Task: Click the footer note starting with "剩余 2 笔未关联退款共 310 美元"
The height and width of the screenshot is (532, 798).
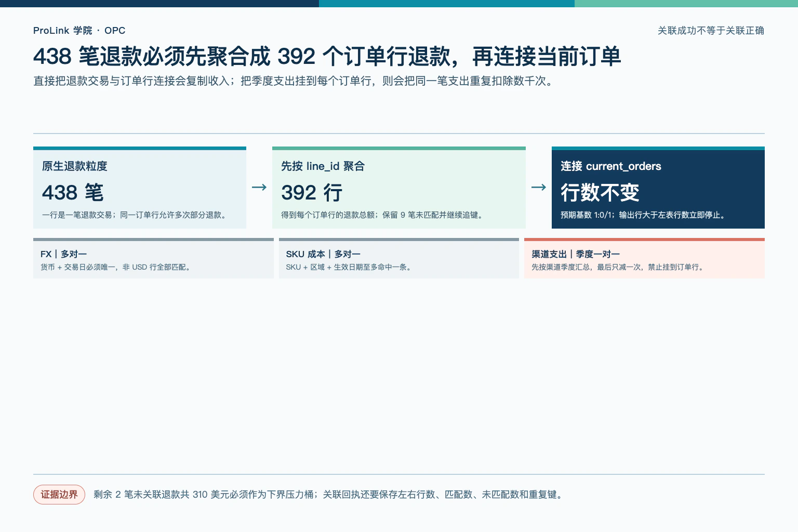Action: click(329, 495)
